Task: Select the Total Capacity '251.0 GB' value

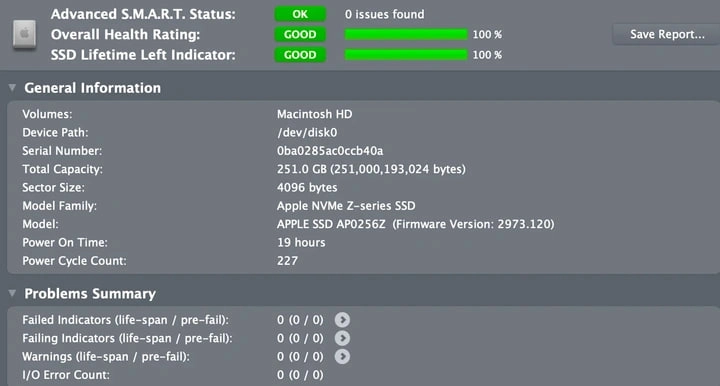Action: (371, 169)
